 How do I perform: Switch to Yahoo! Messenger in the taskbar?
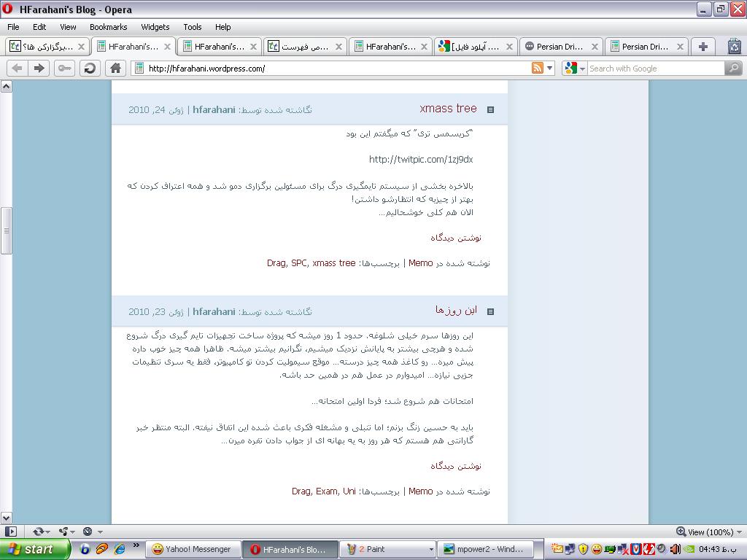coord(191,549)
